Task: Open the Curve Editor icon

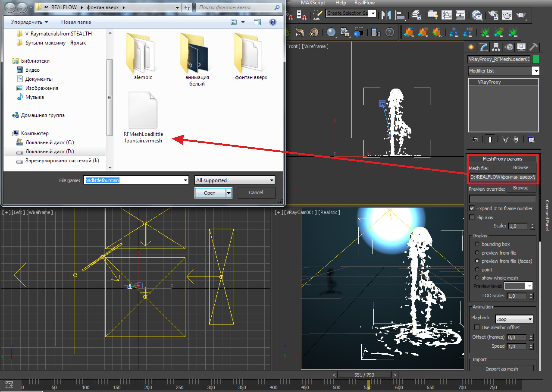Action: pos(447,15)
